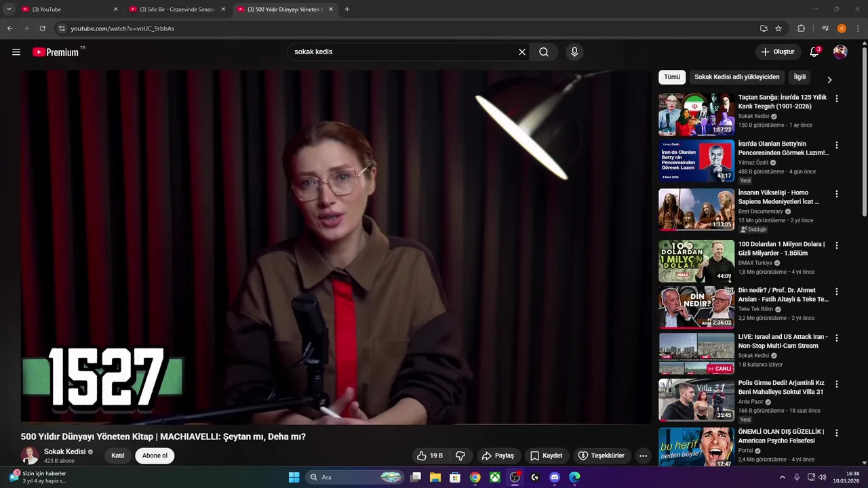Open File Explorer from taskbar
Screen dimensions: 868x488
[435, 477]
